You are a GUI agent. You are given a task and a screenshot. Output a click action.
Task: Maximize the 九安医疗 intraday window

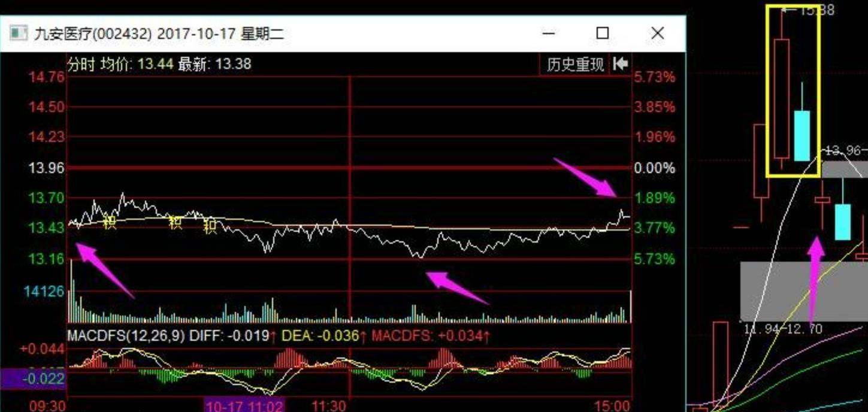pos(602,33)
